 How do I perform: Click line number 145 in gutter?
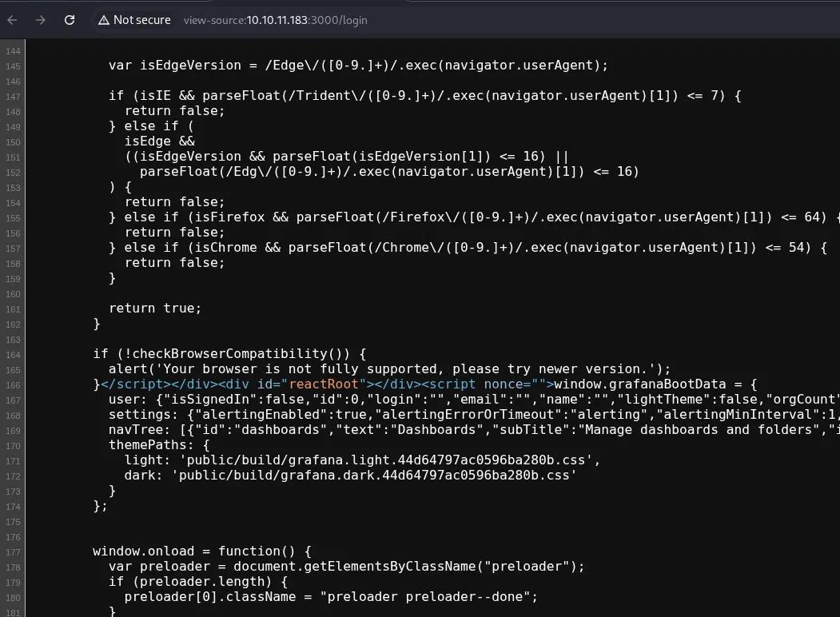click(x=13, y=66)
